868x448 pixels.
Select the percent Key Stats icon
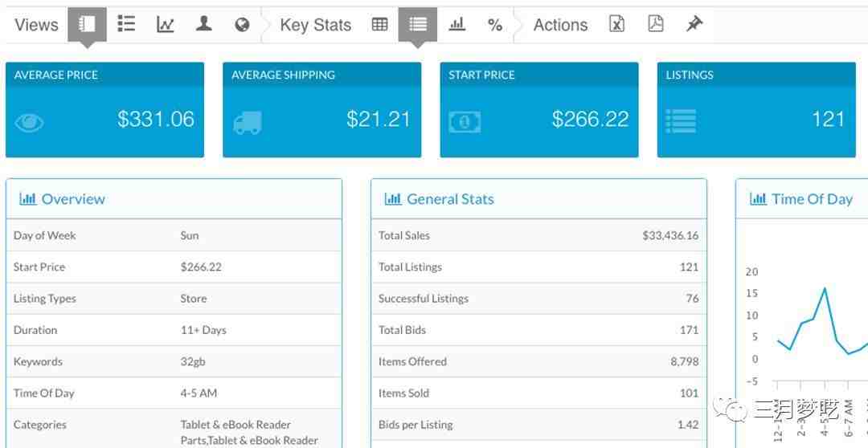(x=495, y=25)
